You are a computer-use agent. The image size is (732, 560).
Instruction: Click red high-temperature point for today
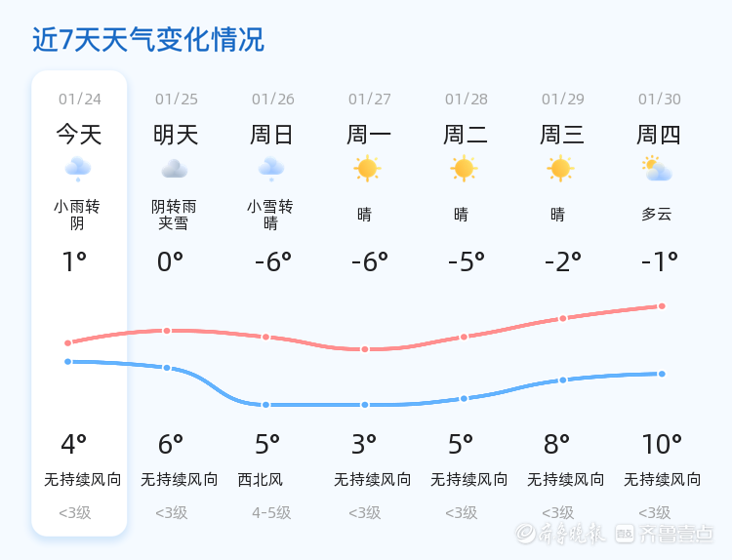(68, 343)
